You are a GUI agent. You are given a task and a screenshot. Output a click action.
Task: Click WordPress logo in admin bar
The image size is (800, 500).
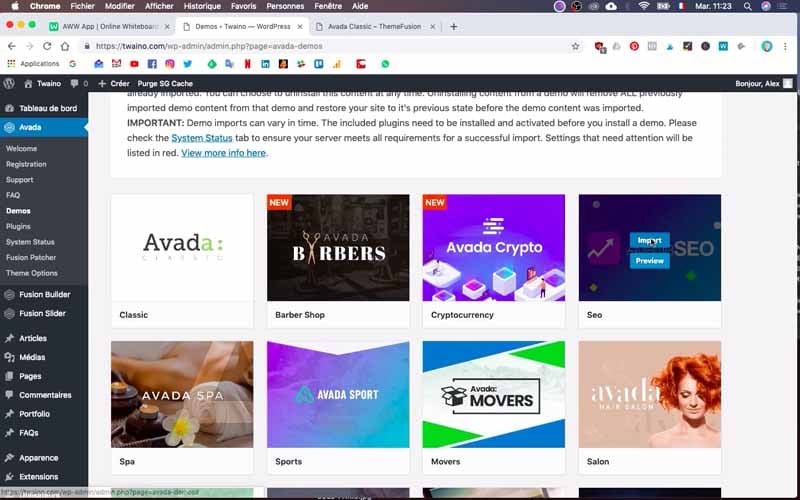tap(9, 83)
